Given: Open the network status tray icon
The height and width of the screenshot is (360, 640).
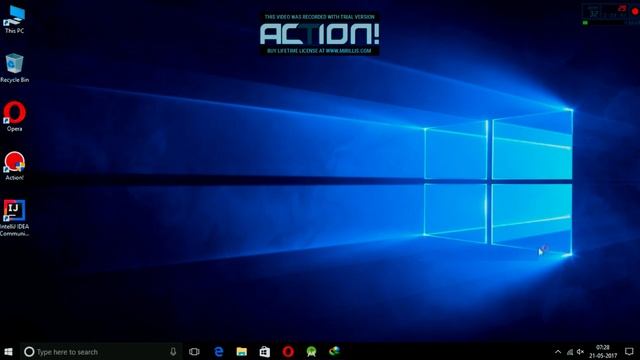Looking at the screenshot, I should pos(570,352).
